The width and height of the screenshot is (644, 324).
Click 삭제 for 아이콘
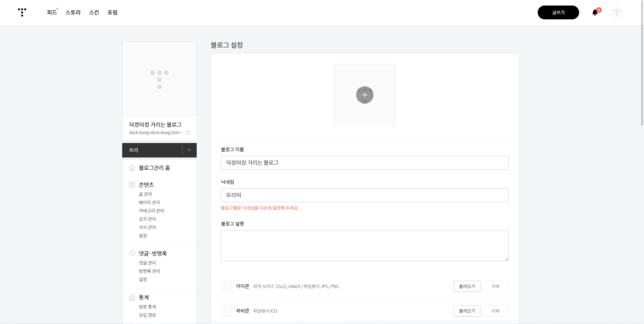(495, 286)
